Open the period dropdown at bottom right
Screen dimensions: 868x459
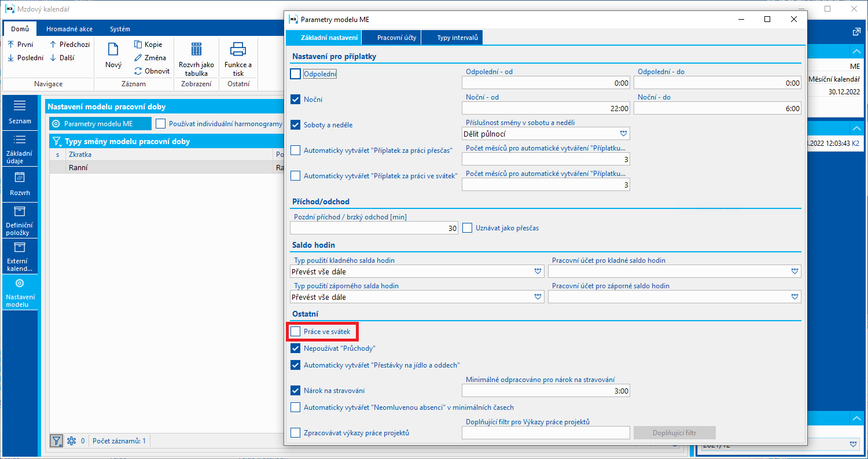[854, 444]
